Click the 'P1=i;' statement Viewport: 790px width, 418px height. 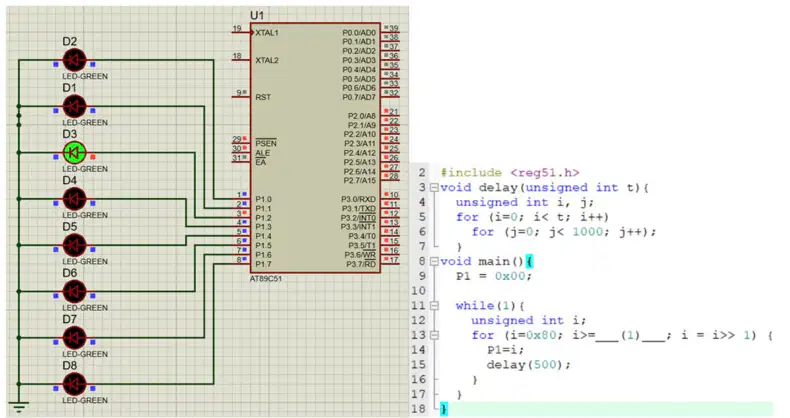click(505, 350)
